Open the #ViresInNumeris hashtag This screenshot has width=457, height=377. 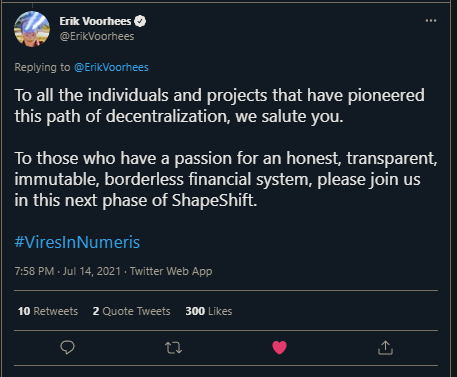tap(77, 242)
